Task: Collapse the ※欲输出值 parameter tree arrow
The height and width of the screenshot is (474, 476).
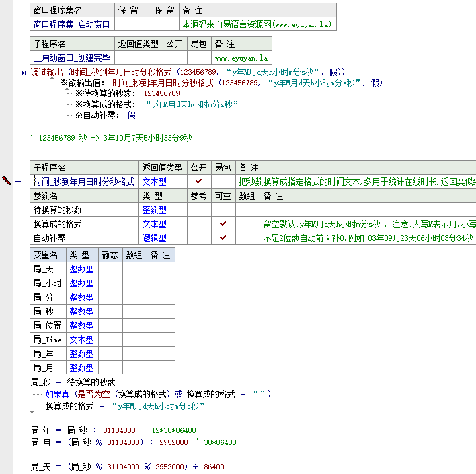Action: click(x=52, y=79)
